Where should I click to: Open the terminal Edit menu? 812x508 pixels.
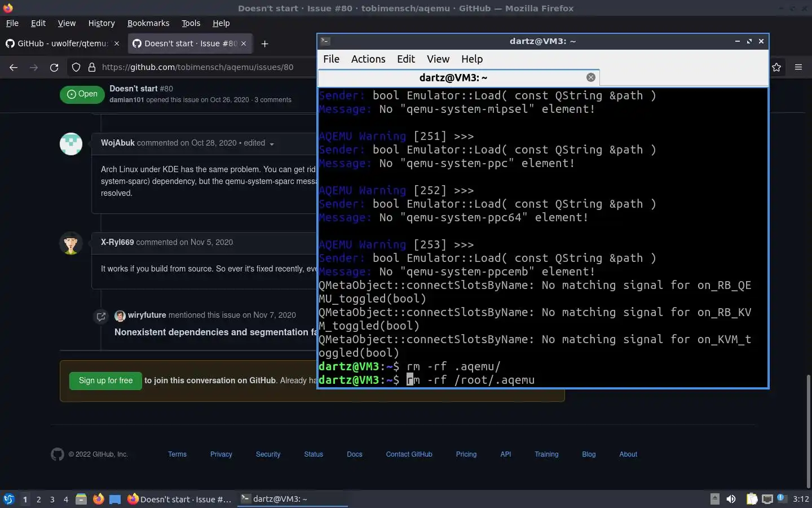pyautogui.click(x=406, y=59)
